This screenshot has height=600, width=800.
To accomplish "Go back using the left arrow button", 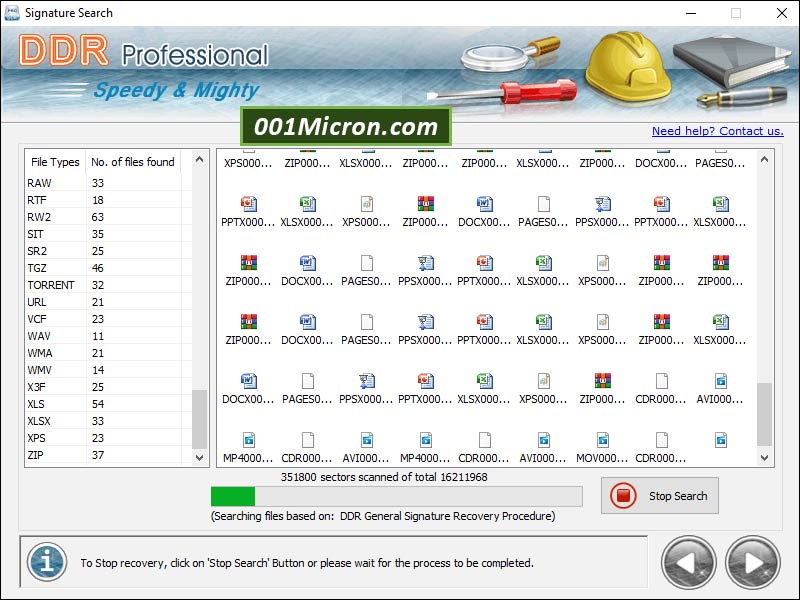I will [x=688, y=562].
